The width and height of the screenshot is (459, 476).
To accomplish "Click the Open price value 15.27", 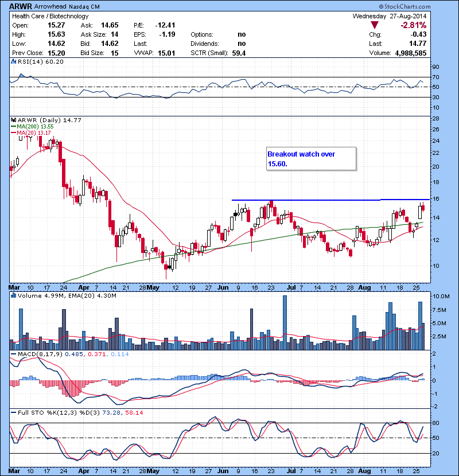I will pos(56,25).
